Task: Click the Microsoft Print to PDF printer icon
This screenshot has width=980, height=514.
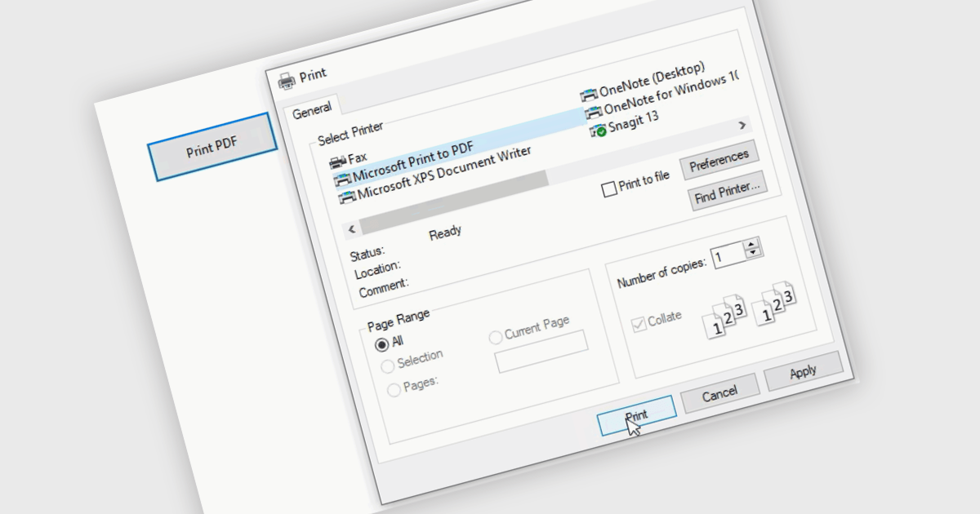Action: tap(342, 179)
